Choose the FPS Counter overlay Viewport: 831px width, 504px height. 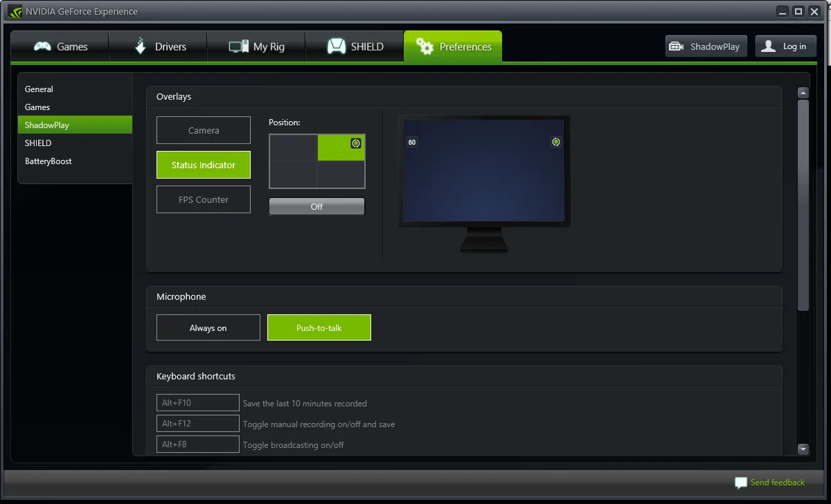204,199
